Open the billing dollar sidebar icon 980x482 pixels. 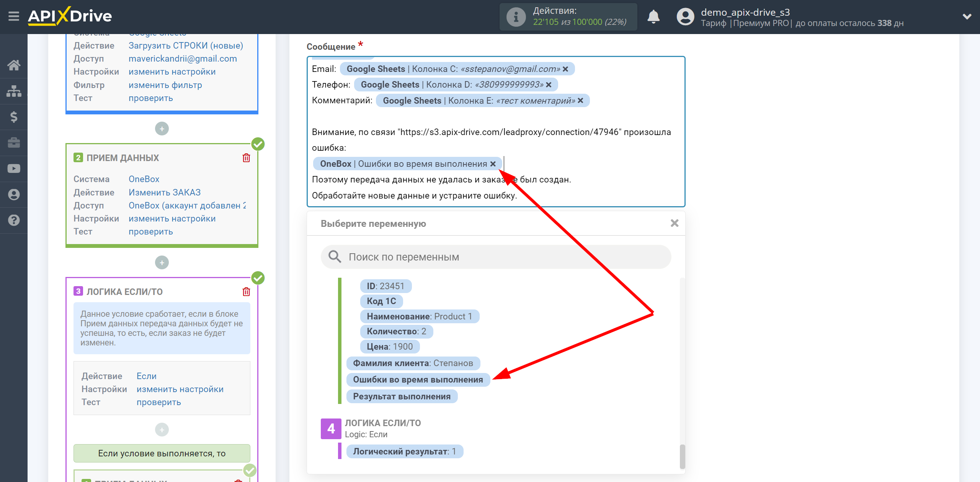pyautogui.click(x=14, y=117)
